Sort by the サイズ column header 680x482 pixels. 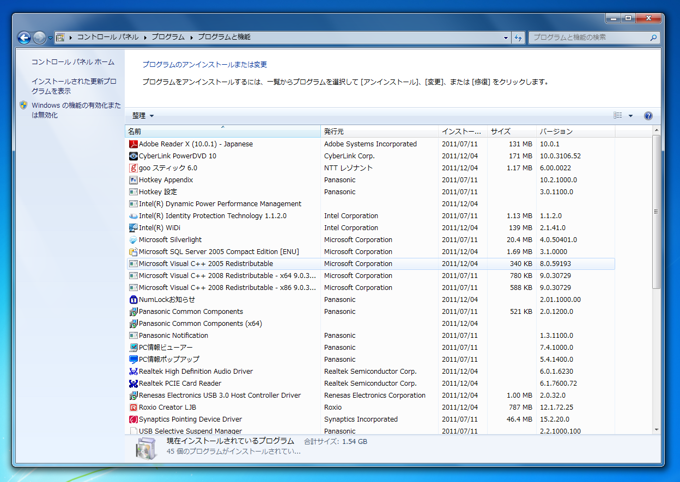click(x=512, y=131)
